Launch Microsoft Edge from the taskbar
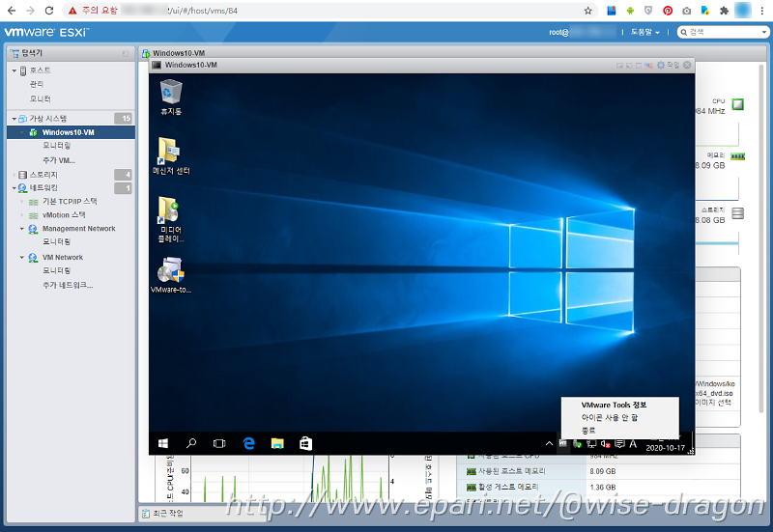 click(249, 444)
